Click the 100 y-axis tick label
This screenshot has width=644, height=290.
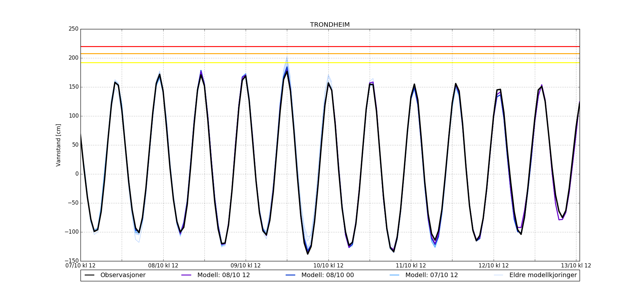click(x=73, y=116)
